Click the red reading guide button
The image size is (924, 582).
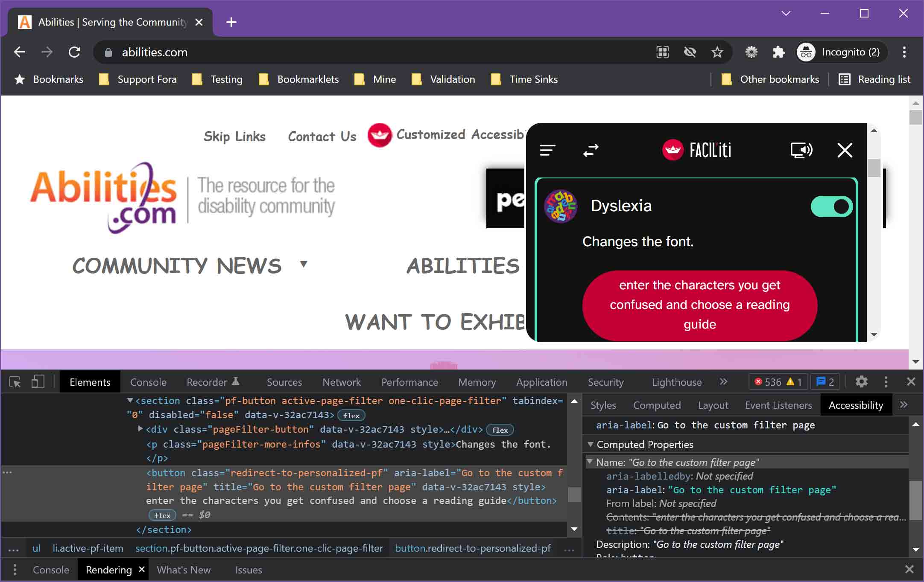point(699,305)
